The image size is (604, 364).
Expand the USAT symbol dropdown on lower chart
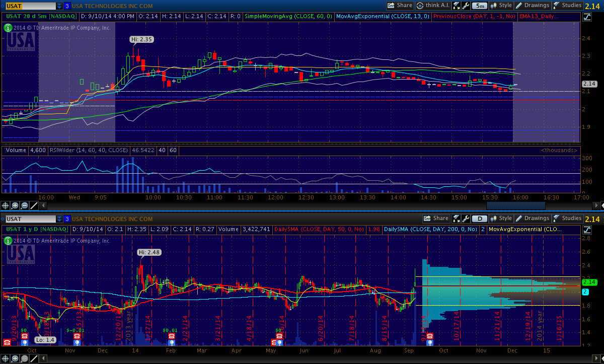[x=60, y=219]
